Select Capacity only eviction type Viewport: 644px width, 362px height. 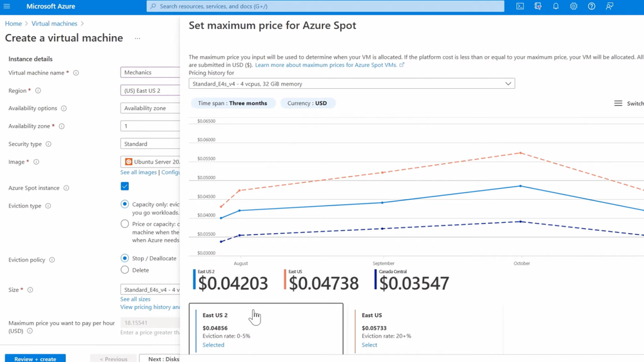125,204
